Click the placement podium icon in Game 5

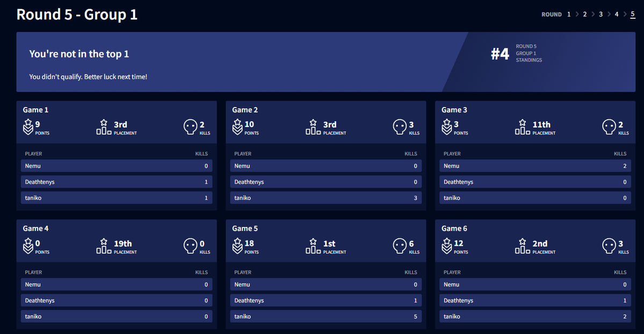(313, 246)
